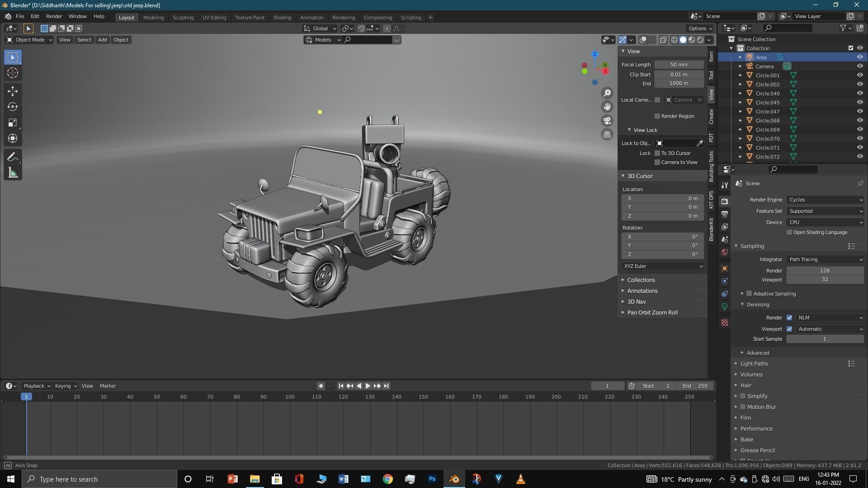Switch to material preview shading
Screen dimensions: 868x488
(x=692, y=40)
